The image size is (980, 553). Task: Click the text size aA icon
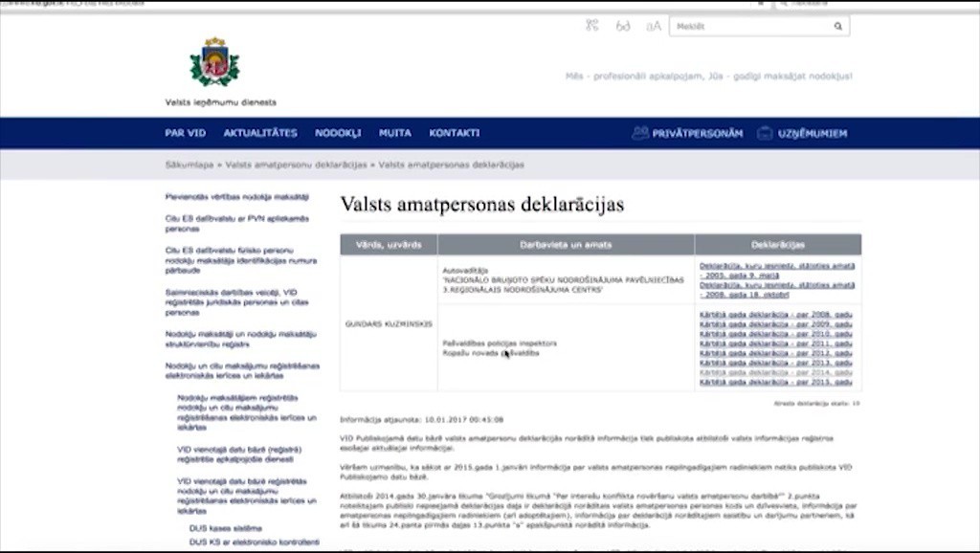653,26
